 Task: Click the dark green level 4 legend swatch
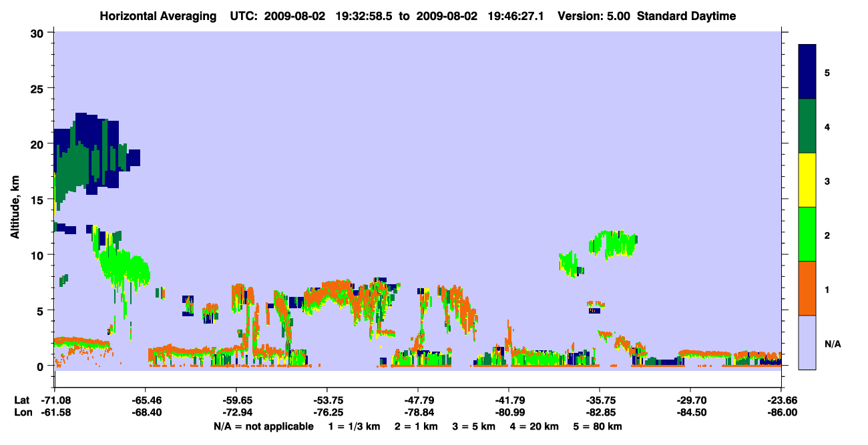[807, 126]
